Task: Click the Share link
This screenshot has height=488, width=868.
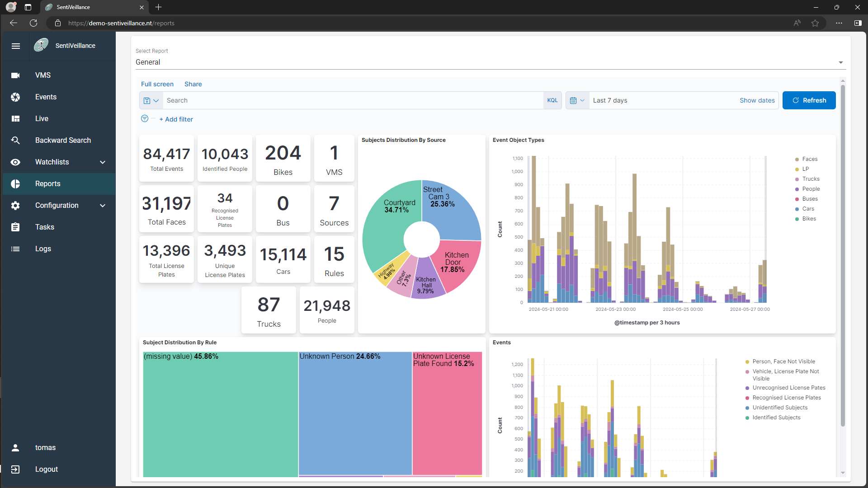Action: (193, 84)
